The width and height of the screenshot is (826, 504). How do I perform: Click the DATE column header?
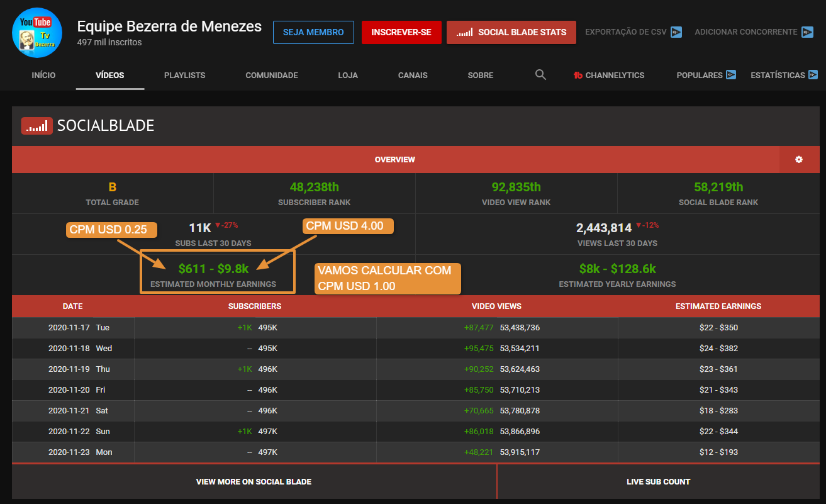72,306
